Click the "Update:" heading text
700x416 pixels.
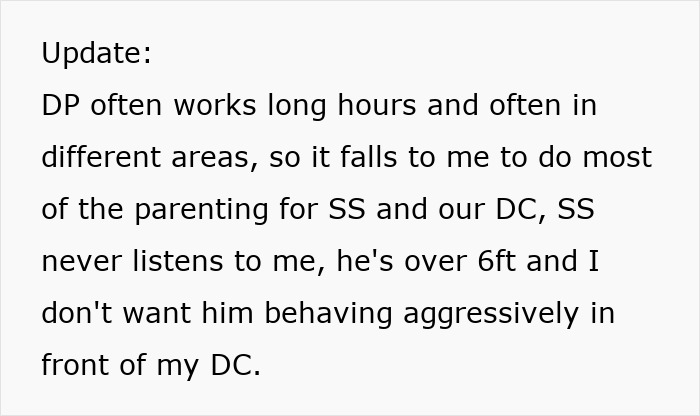pos(97,53)
